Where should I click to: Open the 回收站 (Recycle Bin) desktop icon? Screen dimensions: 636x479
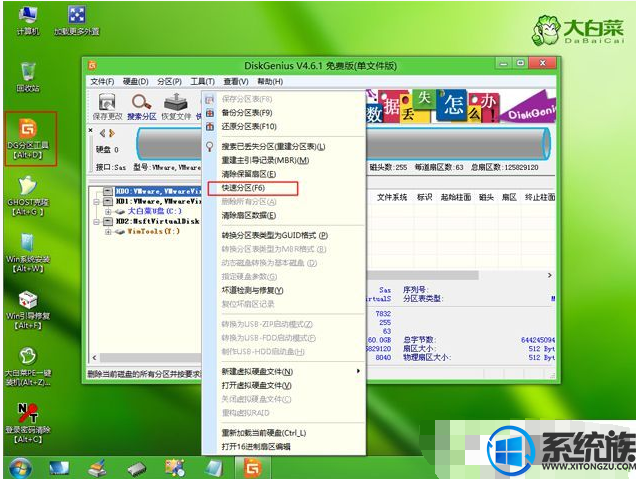click(28, 75)
